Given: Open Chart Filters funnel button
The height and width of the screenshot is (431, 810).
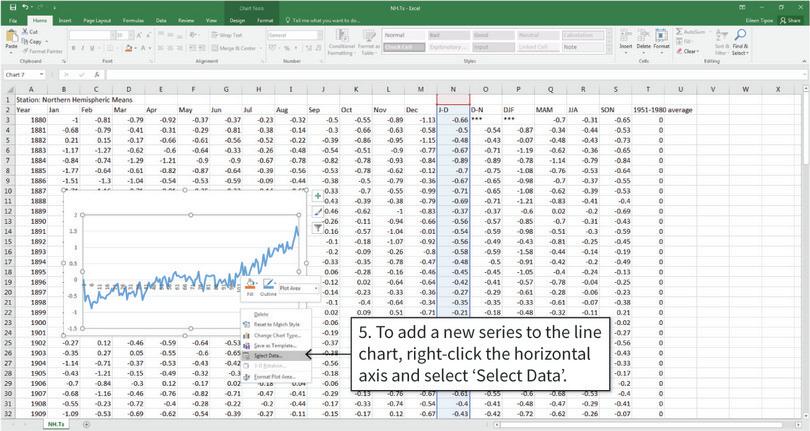Looking at the screenshot, I should 318,227.
